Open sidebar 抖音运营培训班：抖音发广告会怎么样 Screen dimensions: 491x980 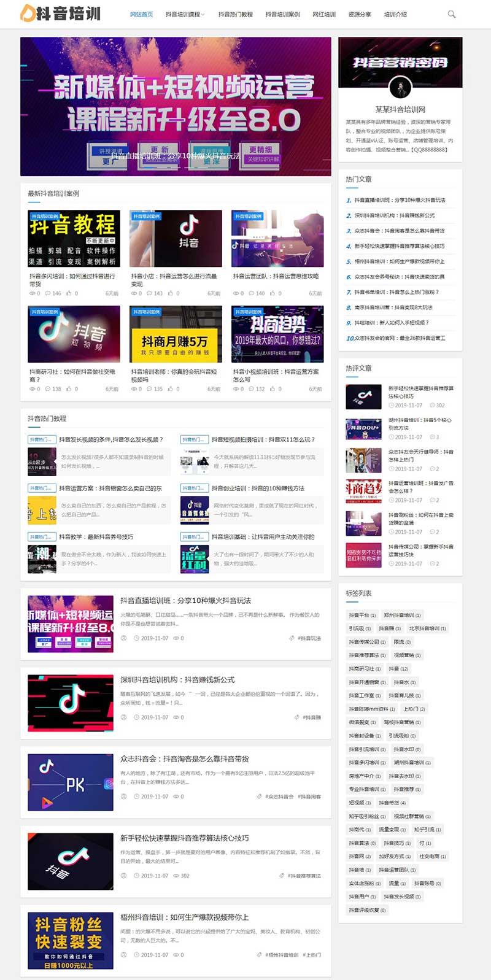(421, 487)
